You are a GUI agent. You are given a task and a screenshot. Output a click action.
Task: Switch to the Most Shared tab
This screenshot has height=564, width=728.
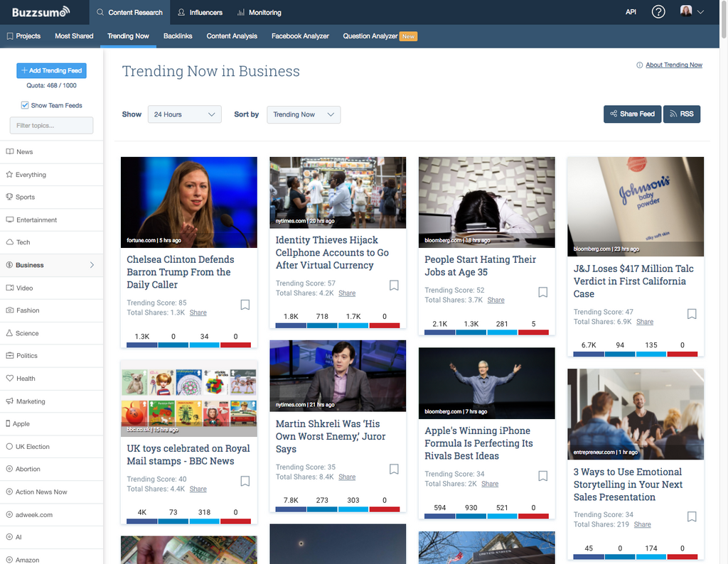[74, 36]
